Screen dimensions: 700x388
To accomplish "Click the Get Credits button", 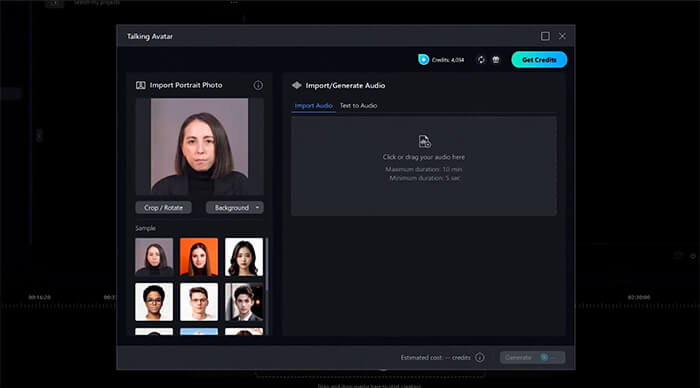I will click(x=539, y=60).
